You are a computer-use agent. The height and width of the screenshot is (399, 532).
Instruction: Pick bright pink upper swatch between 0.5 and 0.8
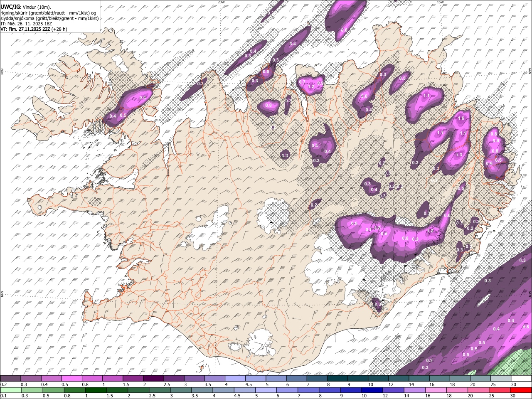(72, 379)
